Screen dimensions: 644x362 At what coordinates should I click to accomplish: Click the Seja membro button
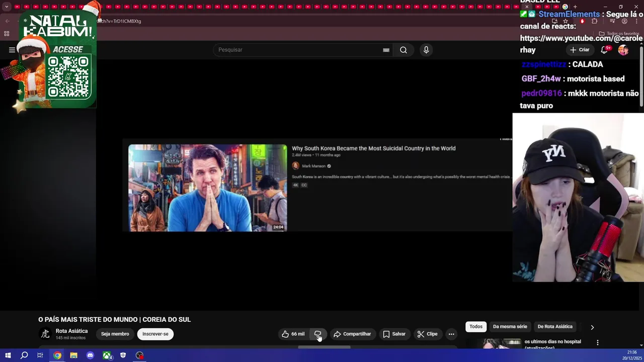(x=115, y=334)
